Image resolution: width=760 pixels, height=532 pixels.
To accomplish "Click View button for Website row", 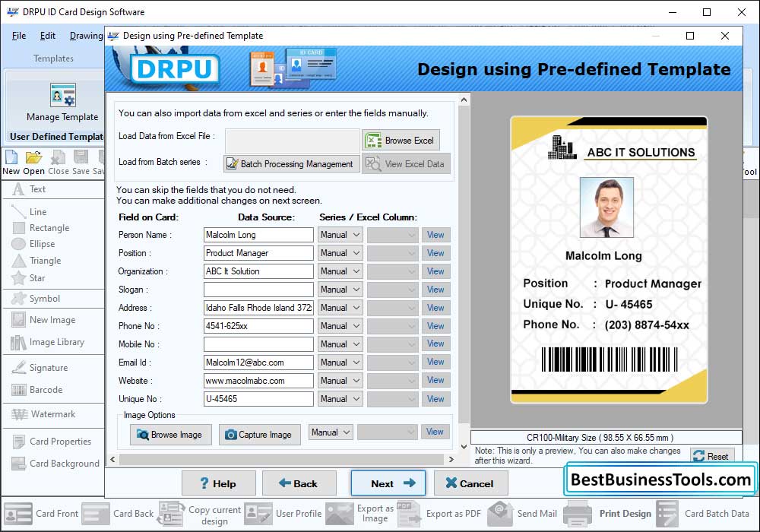I will pyautogui.click(x=435, y=380).
